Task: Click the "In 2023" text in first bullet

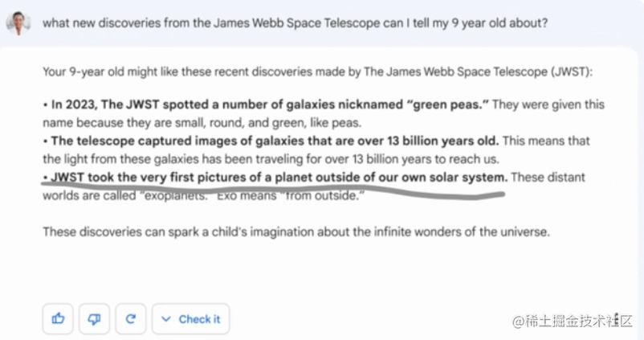Action: point(74,104)
